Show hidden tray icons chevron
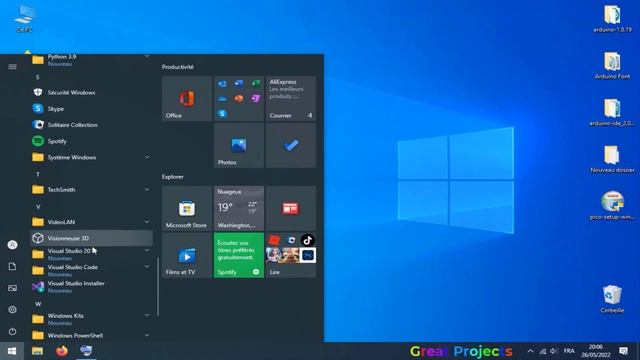 tap(530, 351)
